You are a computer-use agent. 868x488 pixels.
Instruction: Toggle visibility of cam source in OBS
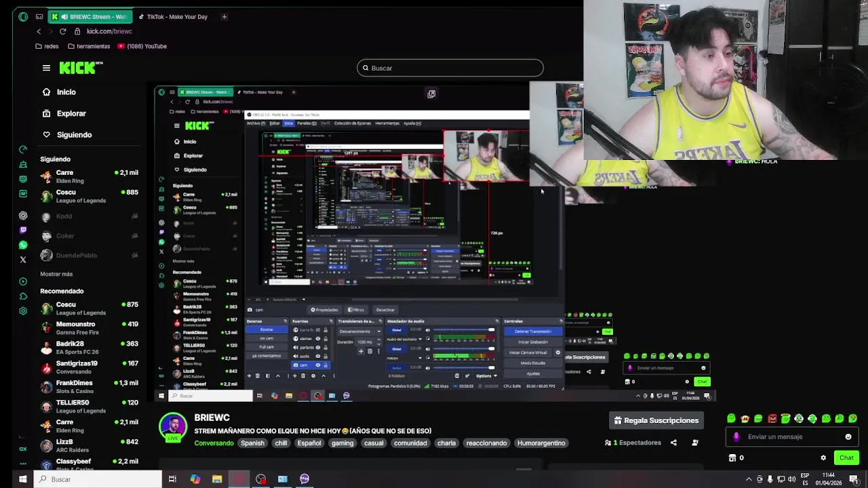[x=317, y=365]
